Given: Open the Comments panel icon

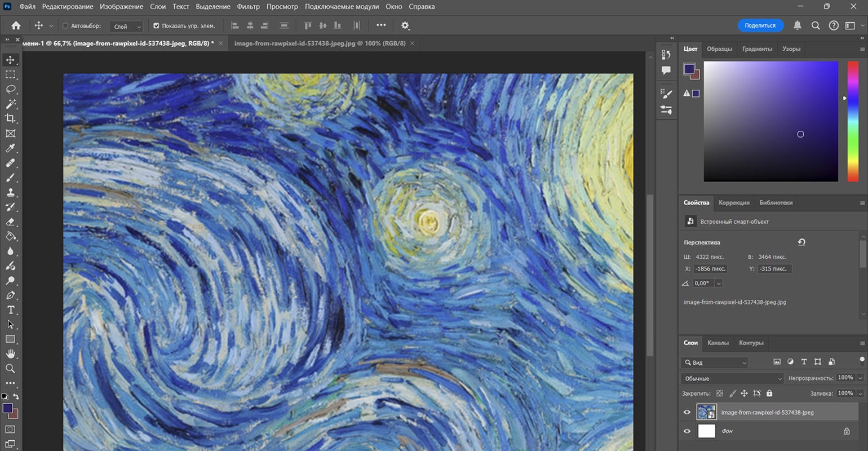Looking at the screenshot, I should (666, 70).
